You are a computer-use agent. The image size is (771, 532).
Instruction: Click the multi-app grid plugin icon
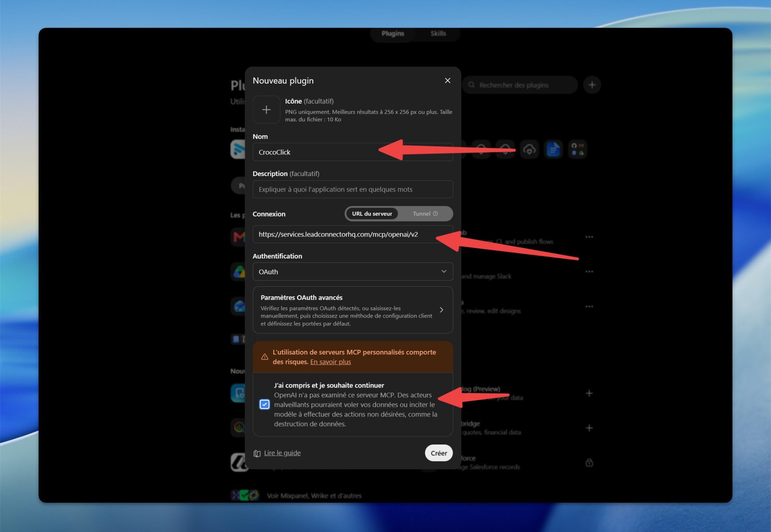coord(577,149)
